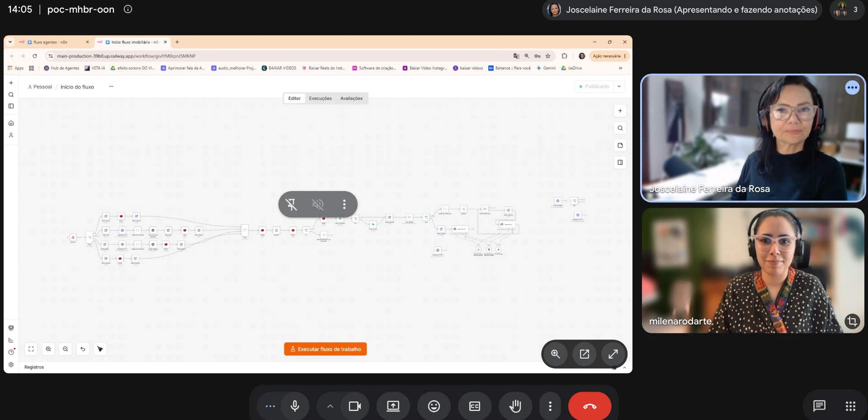Add a sticky note to the canvas
Viewport: 868px width, 420px height.
tap(620, 145)
